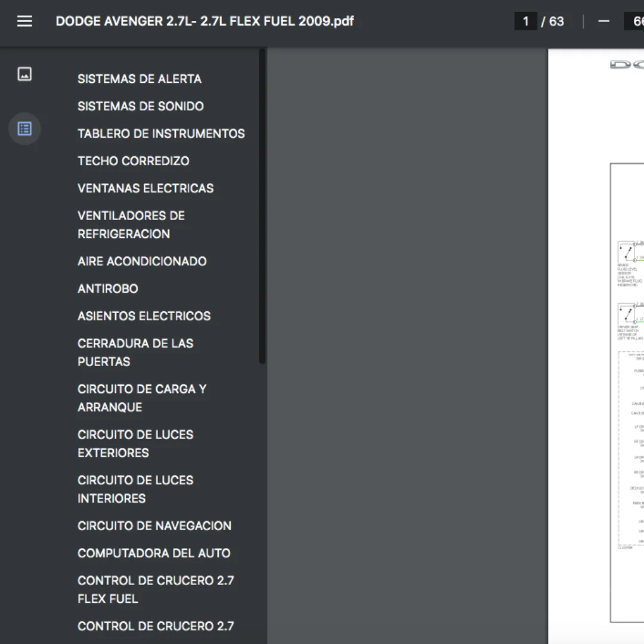Open VENTILADORES DE REFRIGERACION section
644x644 pixels.
(131, 225)
